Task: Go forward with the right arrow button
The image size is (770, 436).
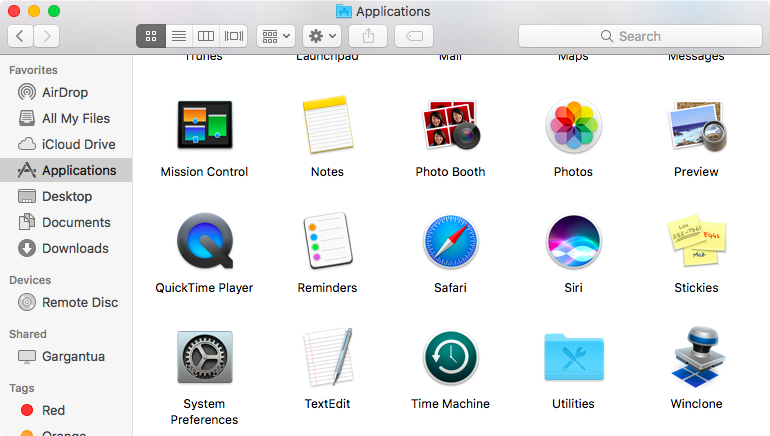Action: [x=47, y=36]
